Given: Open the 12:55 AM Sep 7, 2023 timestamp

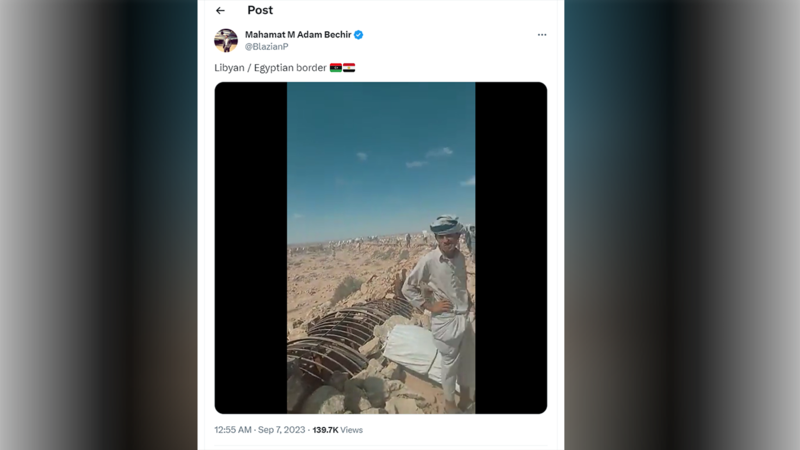Looking at the screenshot, I should tap(260, 430).
